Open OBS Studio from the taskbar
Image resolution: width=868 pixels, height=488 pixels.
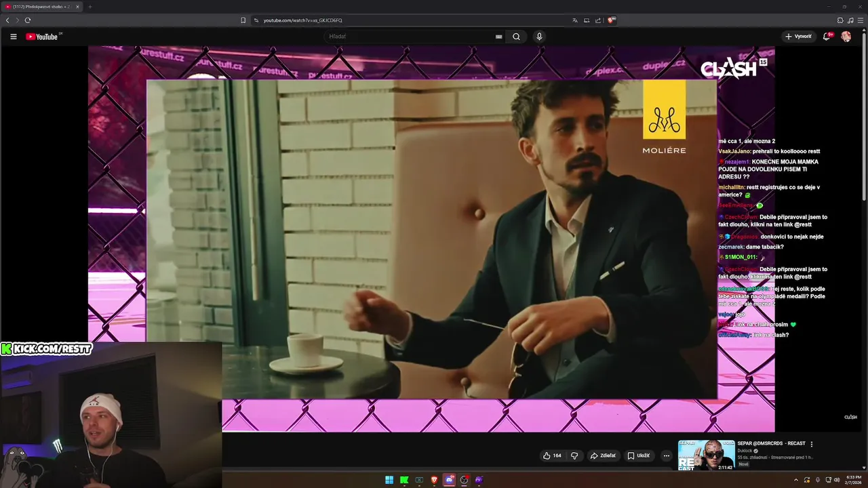(465, 480)
